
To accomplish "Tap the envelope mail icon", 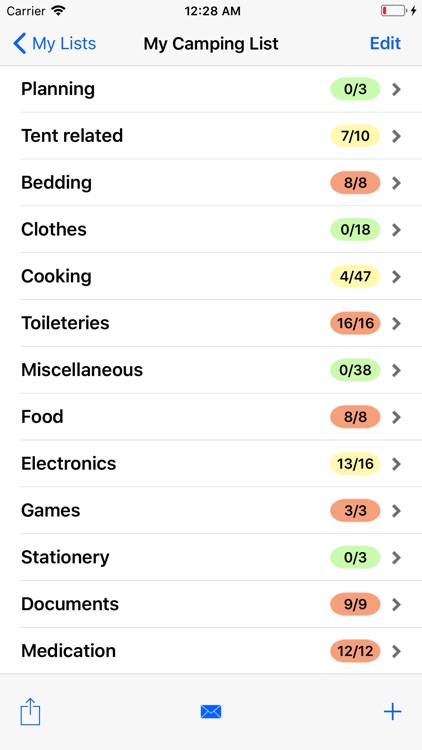I will click(x=211, y=712).
